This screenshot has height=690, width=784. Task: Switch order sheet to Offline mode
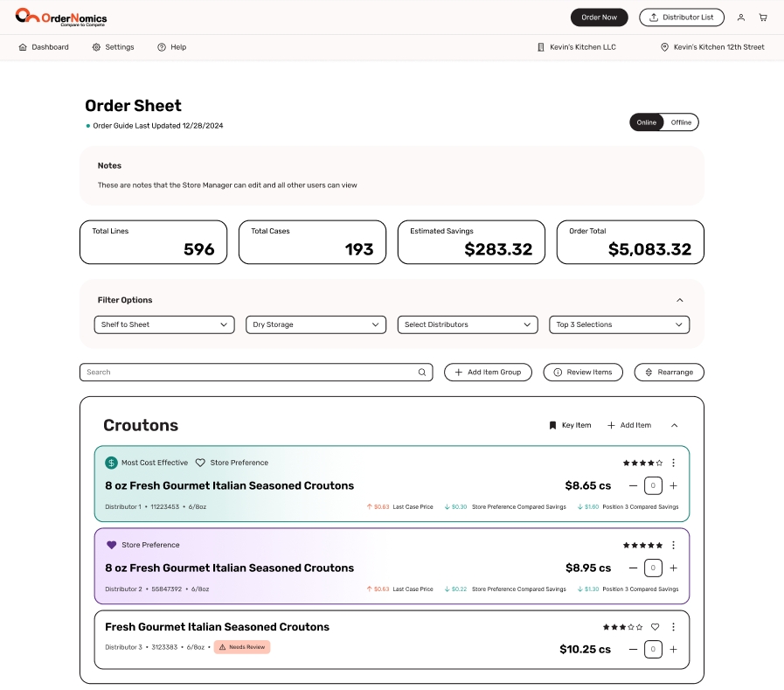click(681, 122)
